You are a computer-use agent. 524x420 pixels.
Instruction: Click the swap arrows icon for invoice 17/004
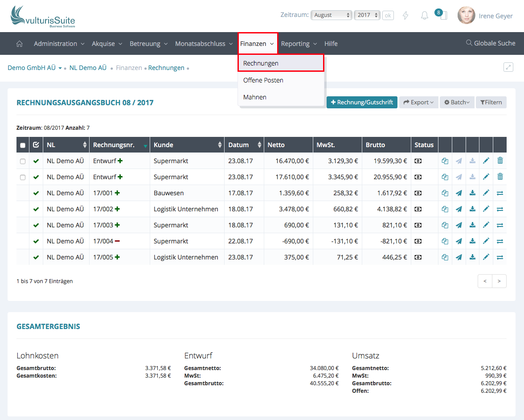click(500, 241)
